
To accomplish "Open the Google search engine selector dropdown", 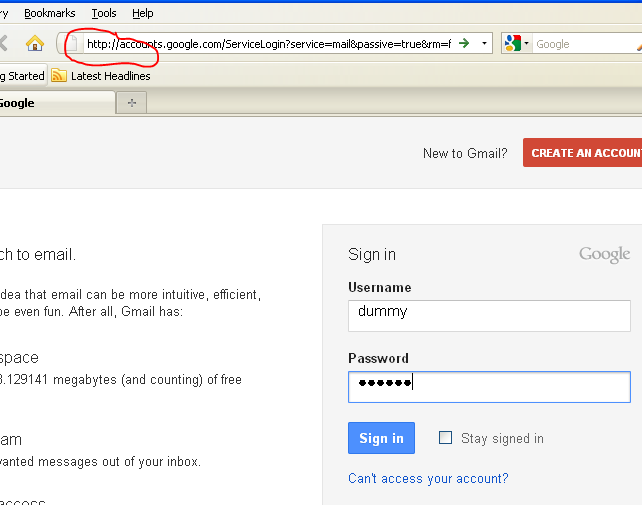I will [517, 43].
